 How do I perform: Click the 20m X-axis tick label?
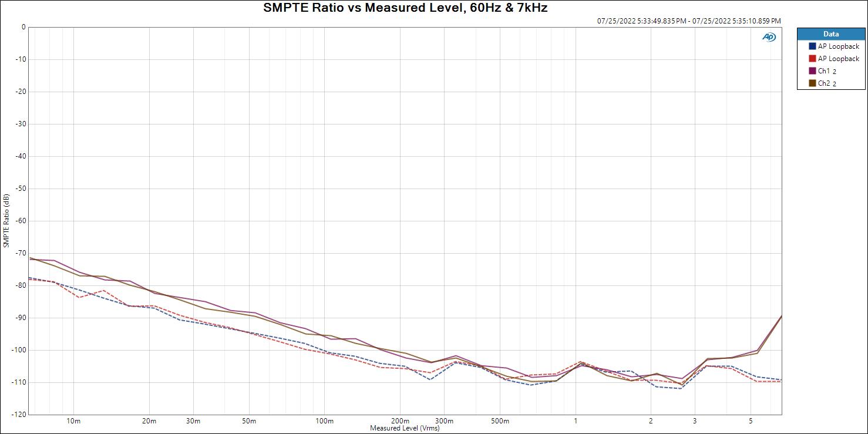tap(149, 421)
